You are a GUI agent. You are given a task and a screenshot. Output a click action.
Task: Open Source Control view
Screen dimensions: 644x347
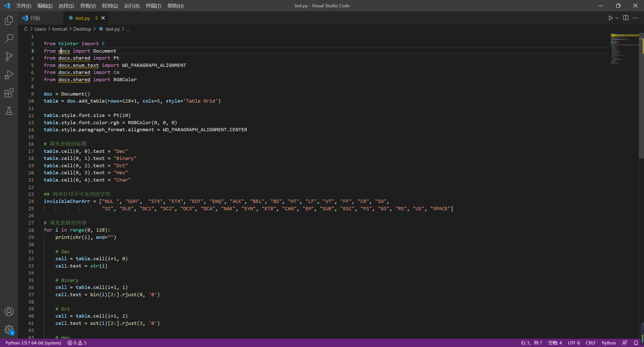click(9, 57)
